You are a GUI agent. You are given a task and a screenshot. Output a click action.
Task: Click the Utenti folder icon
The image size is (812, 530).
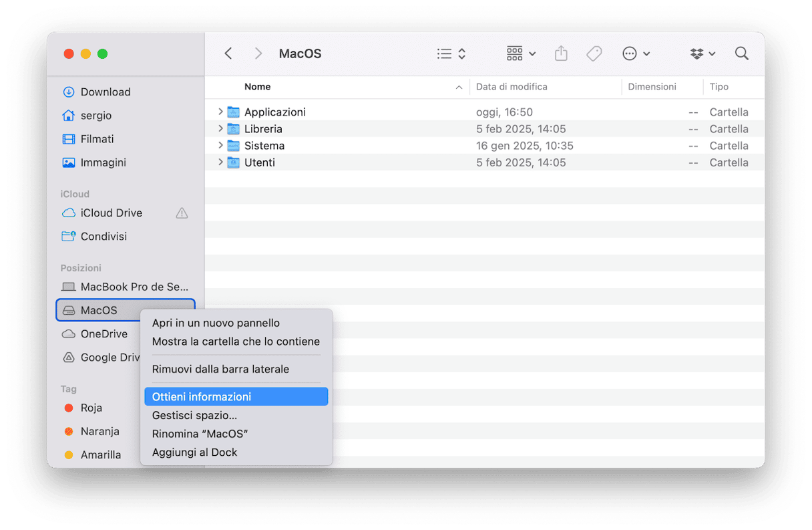coord(233,162)
